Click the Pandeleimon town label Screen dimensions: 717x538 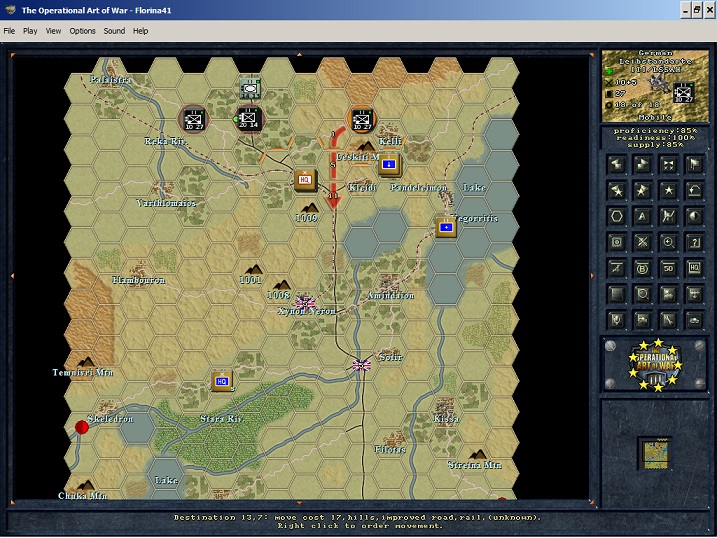(x=418, y=187)
